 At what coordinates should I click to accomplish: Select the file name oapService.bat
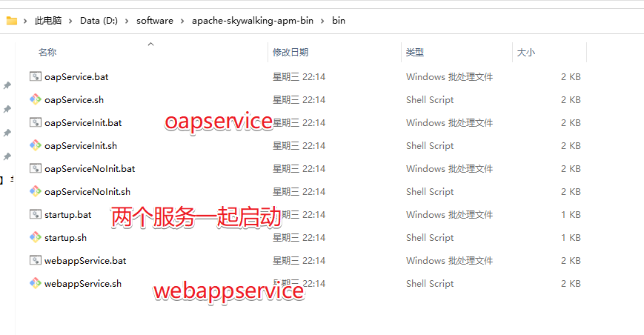[76, 77]
